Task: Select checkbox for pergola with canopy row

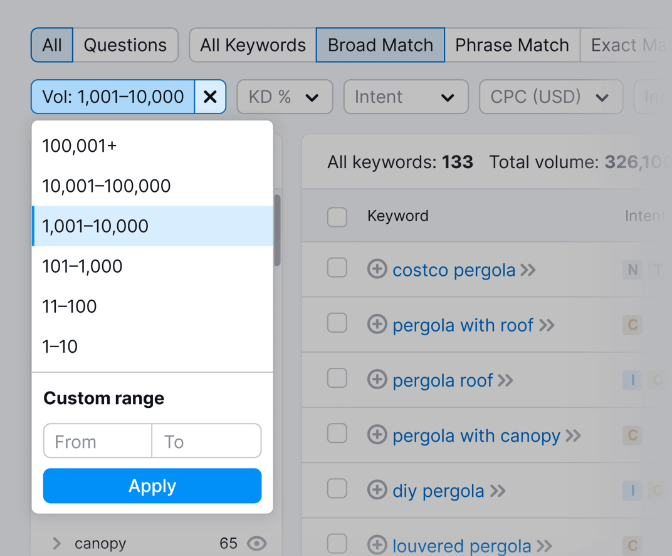Action: pos(337,434)
